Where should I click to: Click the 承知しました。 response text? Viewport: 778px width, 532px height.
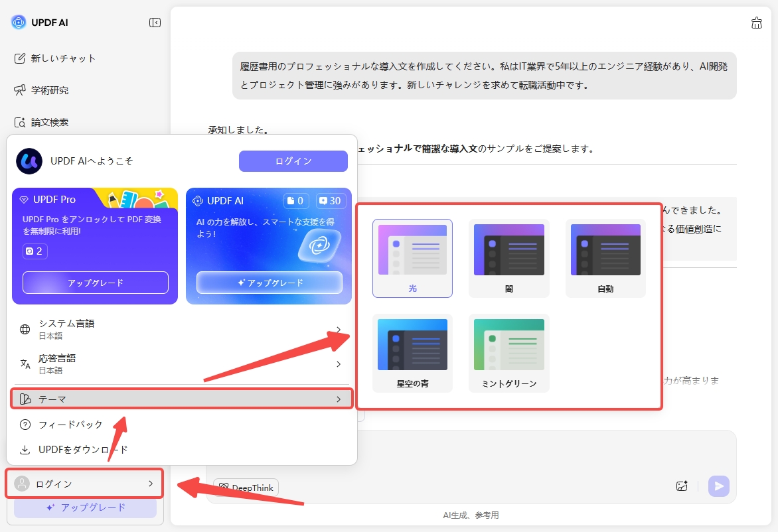point(239,129)
